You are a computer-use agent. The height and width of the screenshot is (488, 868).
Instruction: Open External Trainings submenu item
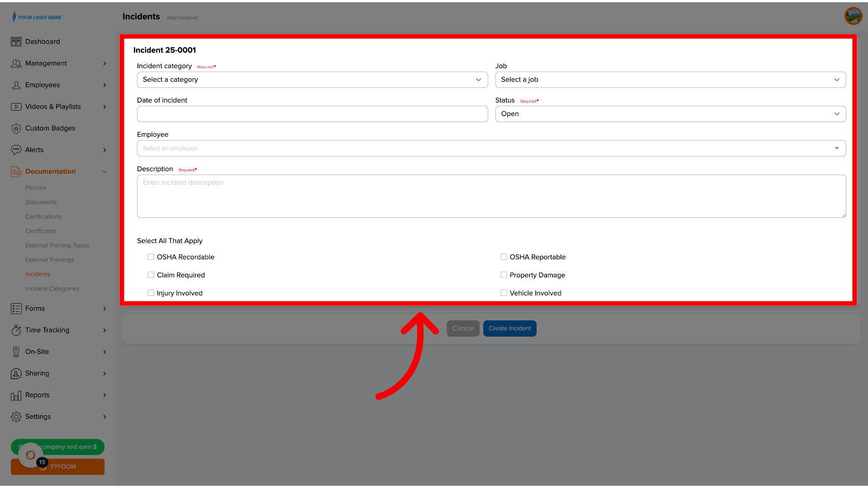[x=50, y=260]
